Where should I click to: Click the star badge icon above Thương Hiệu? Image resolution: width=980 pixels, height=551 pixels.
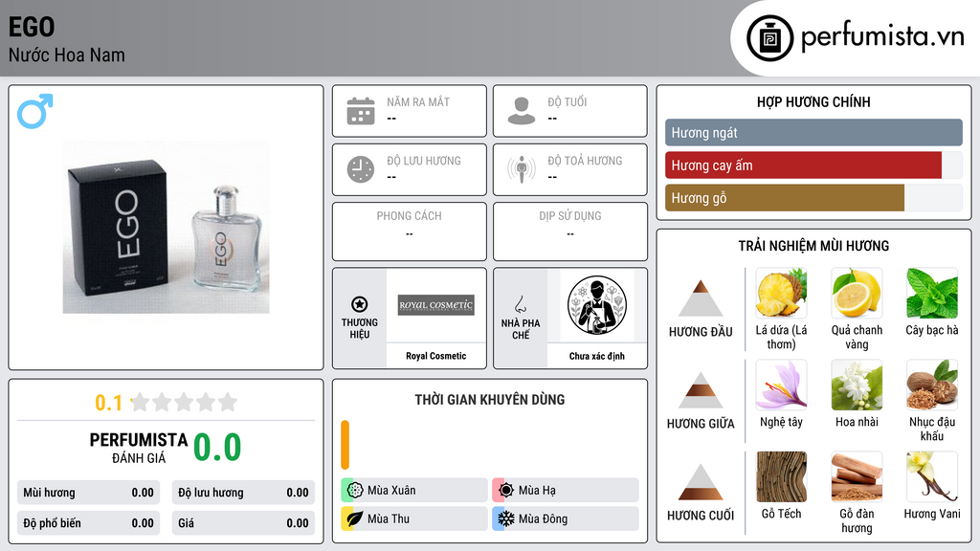pyautogui.click(x=360, y=304)
